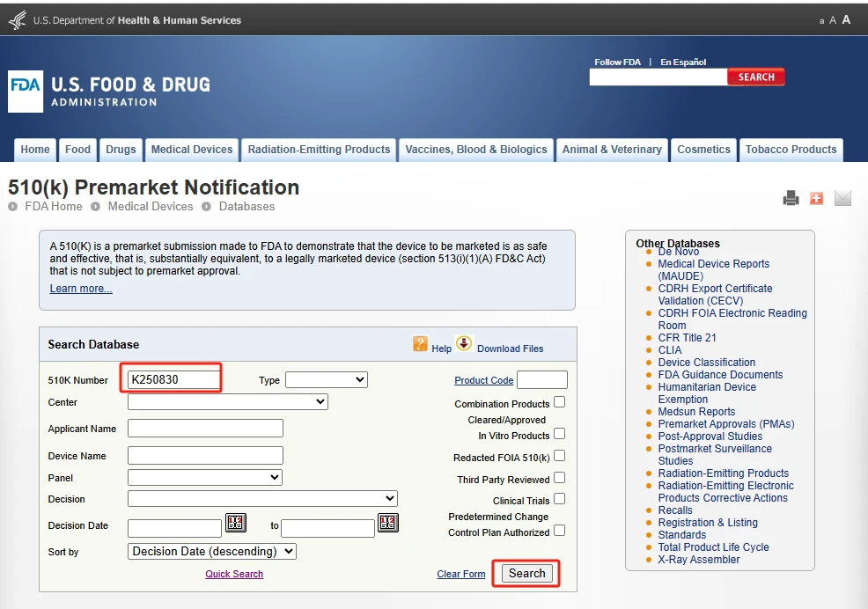
Task: Open the Recalls database link
Action: [x=675, y=510]
